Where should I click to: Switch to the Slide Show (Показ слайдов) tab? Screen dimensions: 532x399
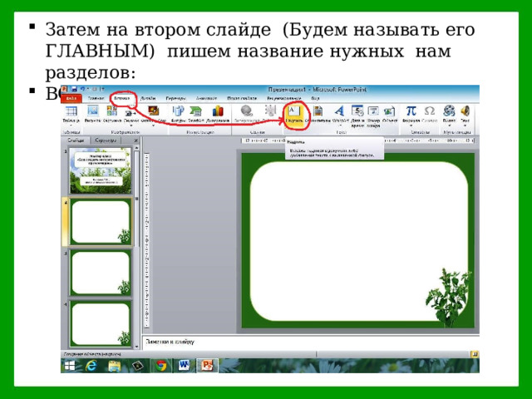tap(242, 98)
